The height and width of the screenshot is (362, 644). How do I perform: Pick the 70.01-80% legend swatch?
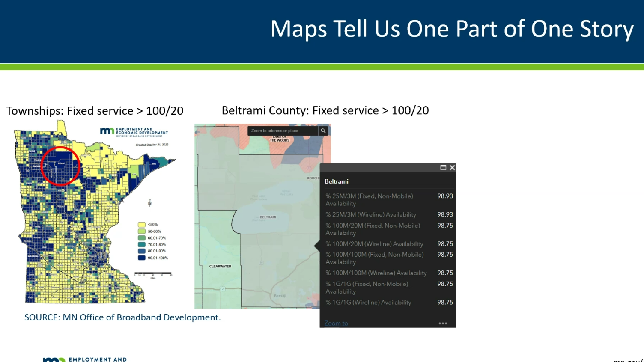(x=142, y=245)
